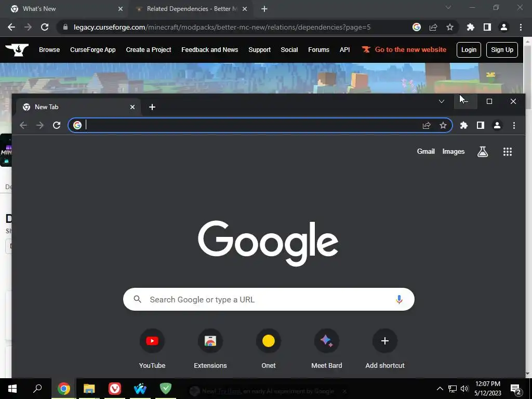Open taskbar search

(x=37, y=389)
